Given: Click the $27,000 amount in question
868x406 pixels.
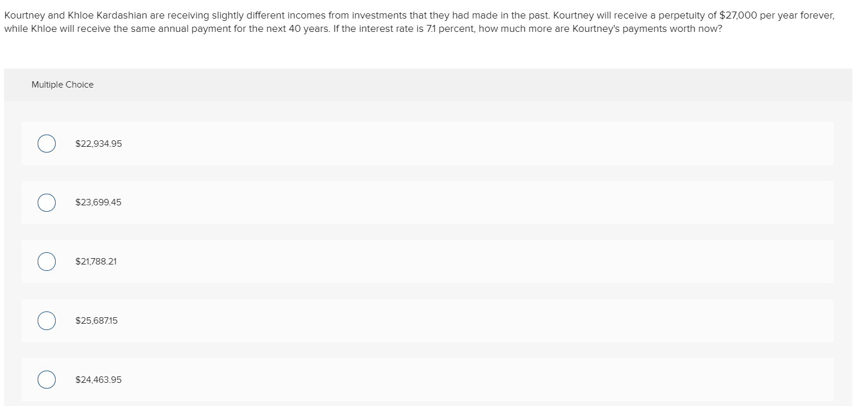Looking at the screenshot, I should [x=738, y=16].
